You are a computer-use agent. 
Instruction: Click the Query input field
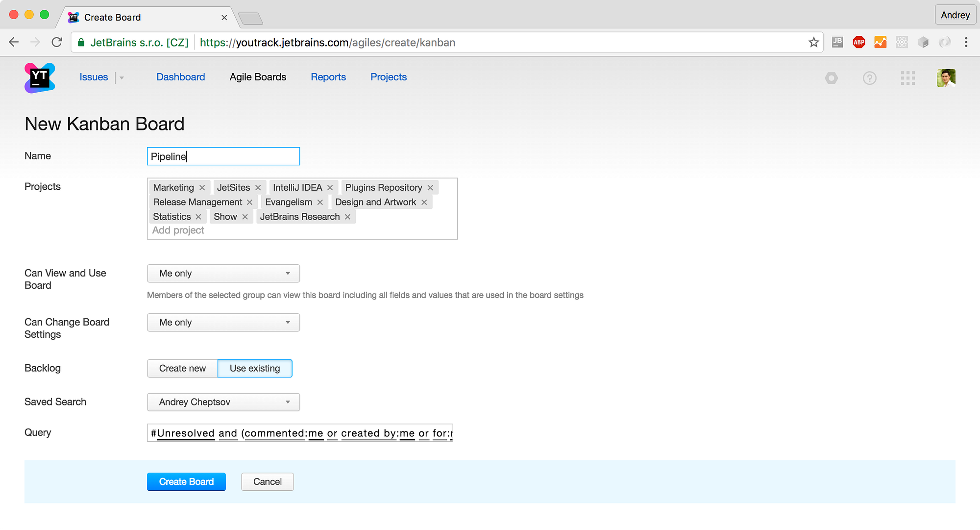[x=300, y=433]
